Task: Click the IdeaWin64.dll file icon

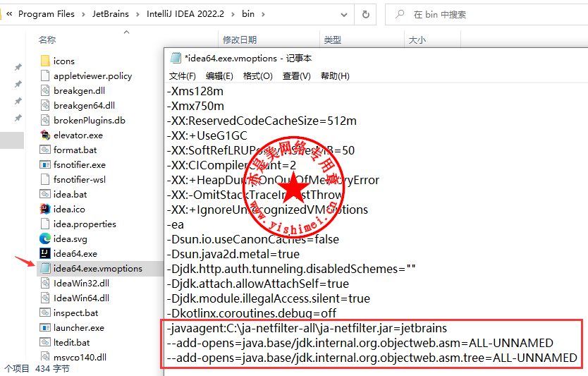Action: pos(45,298)
